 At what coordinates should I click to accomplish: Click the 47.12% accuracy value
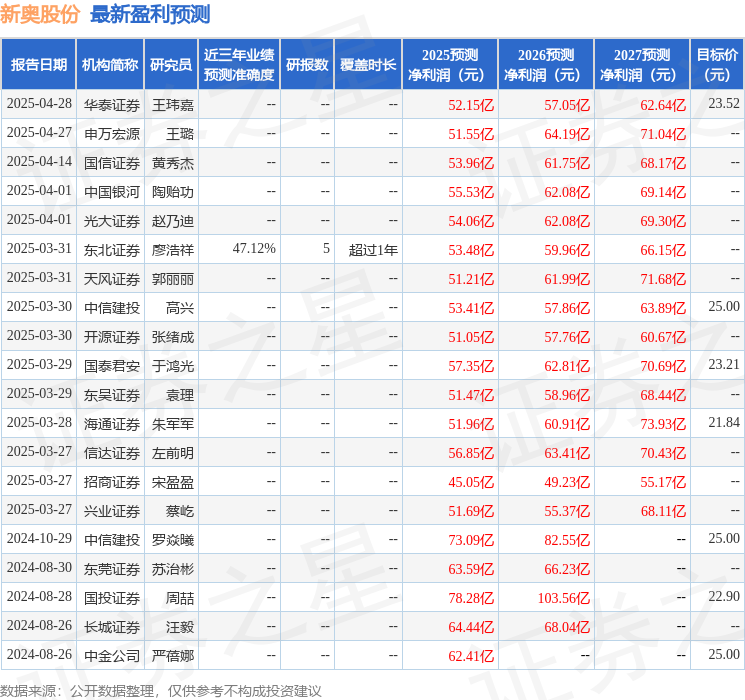pyautogui.click(x=254, y=249)
